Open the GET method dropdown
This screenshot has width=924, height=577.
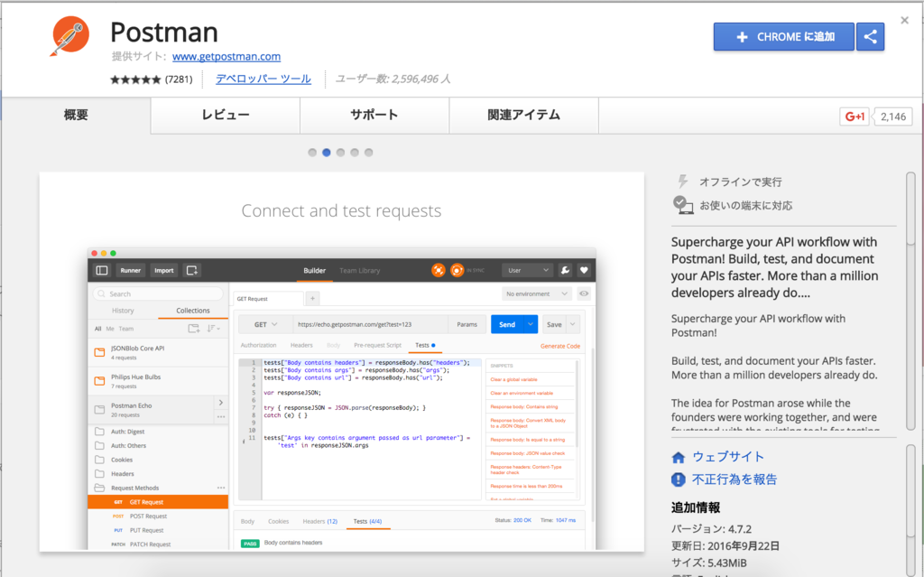266,324
